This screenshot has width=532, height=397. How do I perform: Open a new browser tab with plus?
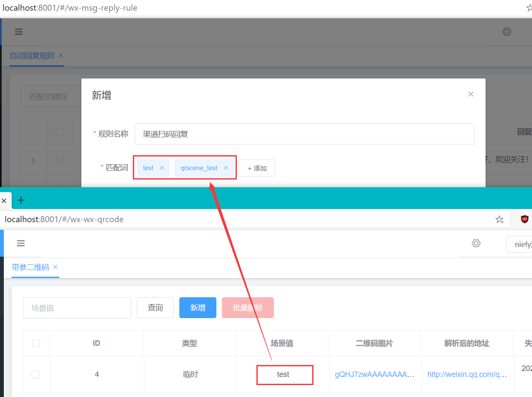coord(21,200)
